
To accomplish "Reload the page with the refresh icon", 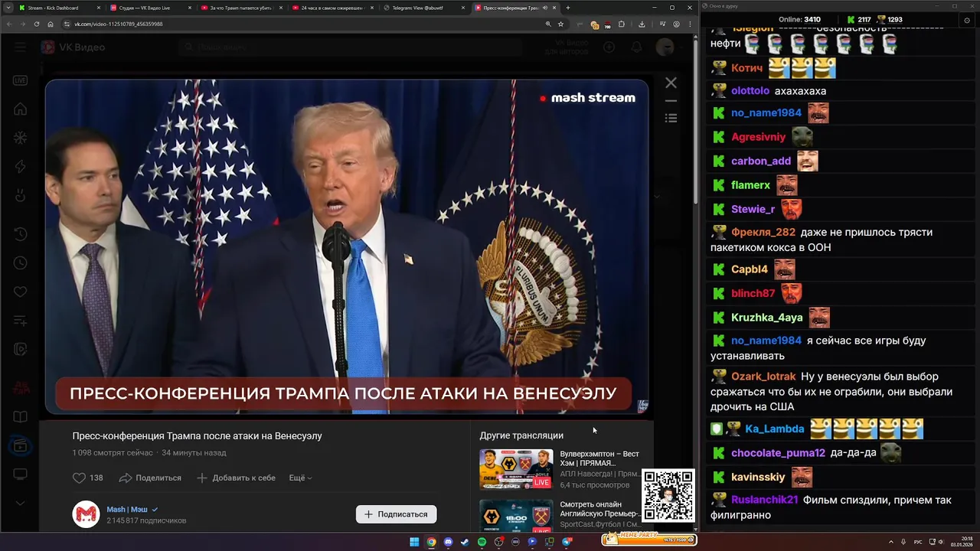I will click(x=37, y=24).
